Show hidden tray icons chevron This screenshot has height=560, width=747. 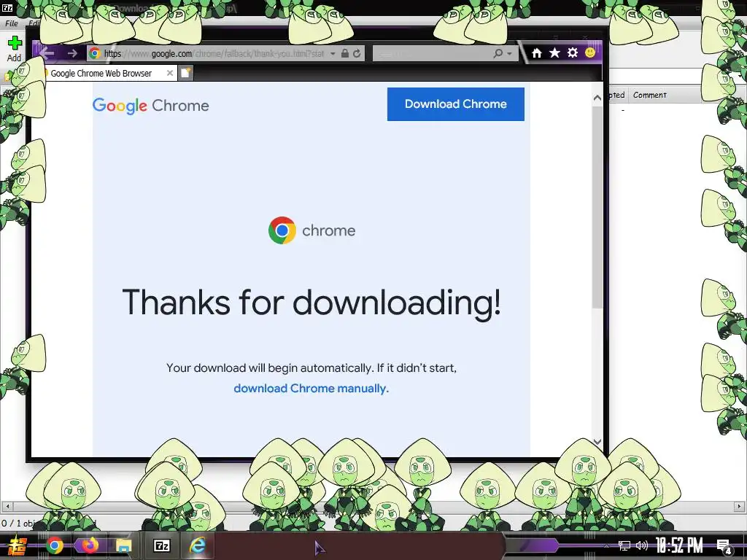pyautogui.click(x=606, y=545)
